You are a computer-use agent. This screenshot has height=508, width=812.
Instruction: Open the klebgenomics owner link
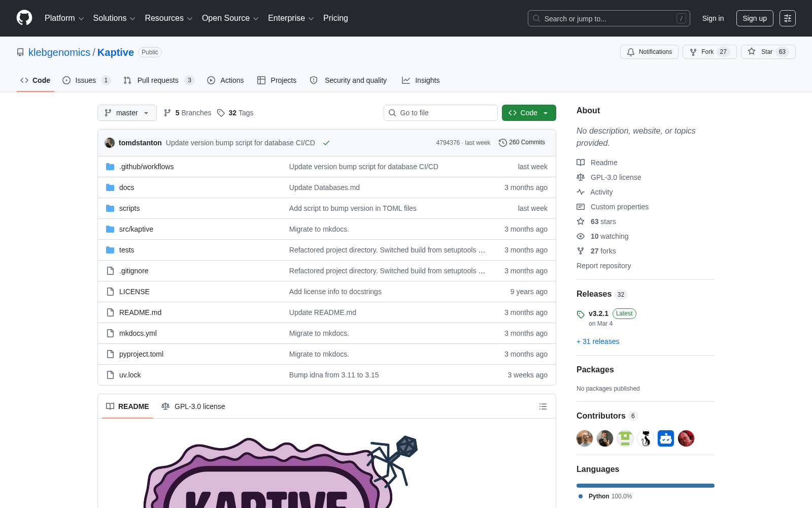tap(59, 52)
